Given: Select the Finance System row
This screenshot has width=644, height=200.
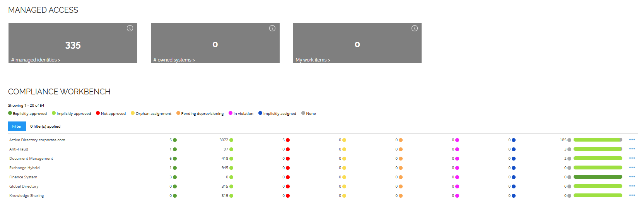Looking at the screenshot, I should pos(23,177).
